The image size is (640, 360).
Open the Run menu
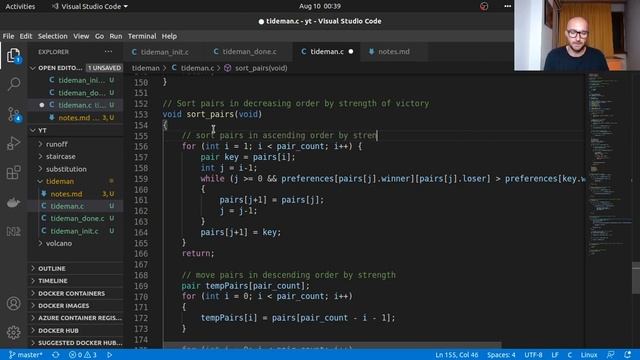116,36
